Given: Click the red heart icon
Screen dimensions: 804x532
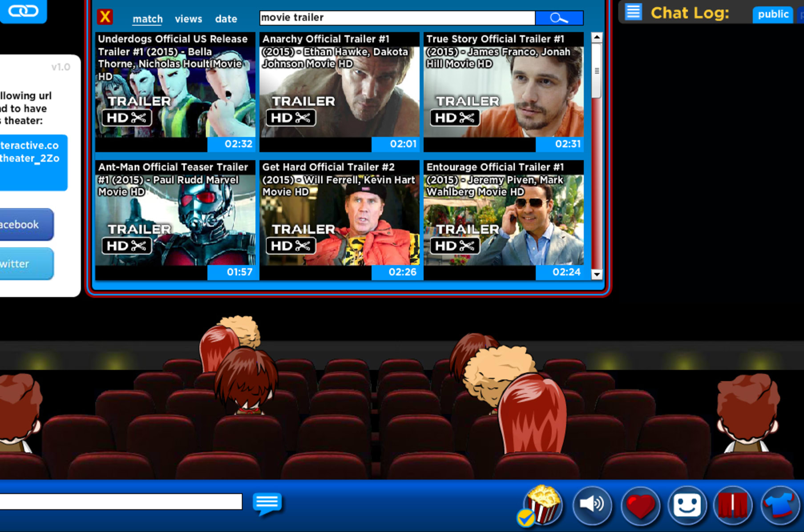Looking at the screenshot, I should point(640,506).
